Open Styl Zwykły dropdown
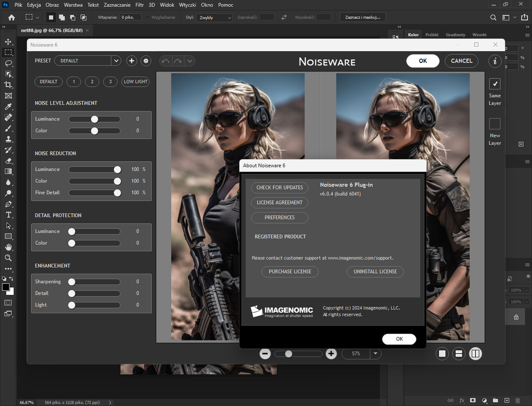Screen dimensions: 532x406 pyautogui.click(x=215, y=17)
